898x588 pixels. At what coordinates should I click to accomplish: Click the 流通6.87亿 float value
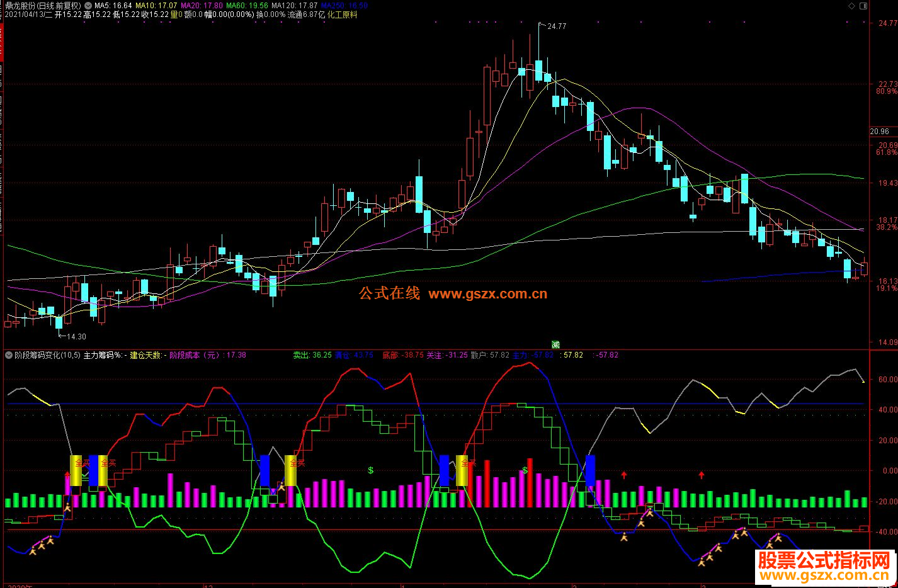click(x=307, y=14)
